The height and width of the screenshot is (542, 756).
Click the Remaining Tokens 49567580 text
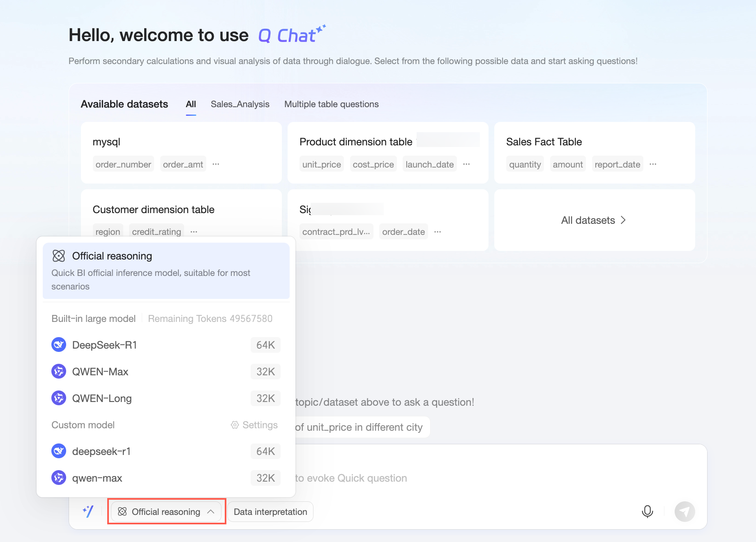(210, 319)
